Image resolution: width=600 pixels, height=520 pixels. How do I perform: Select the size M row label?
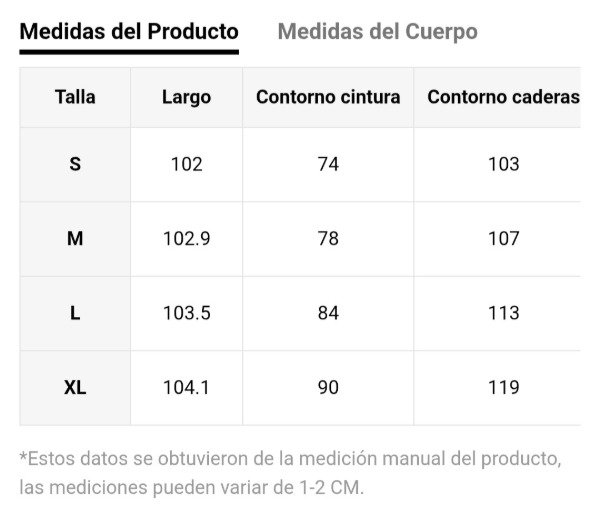pos(75,238)
